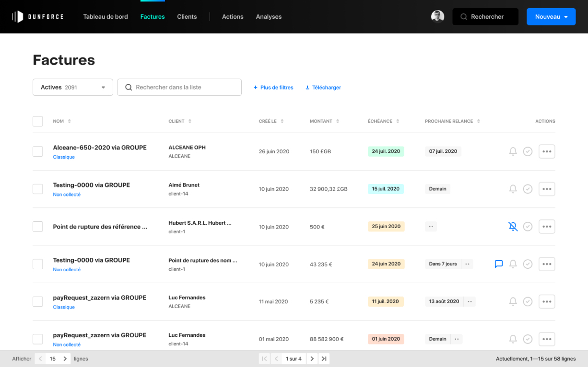Open more actions for Aimé Brunet row
Image resolution: width=588 pixels, height=367 pixels.
547,189
